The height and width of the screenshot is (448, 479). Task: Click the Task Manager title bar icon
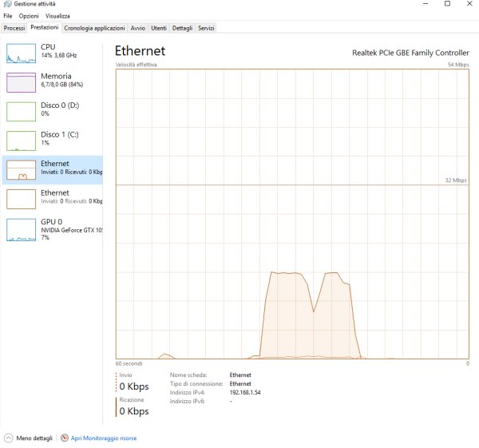[7, 5]
